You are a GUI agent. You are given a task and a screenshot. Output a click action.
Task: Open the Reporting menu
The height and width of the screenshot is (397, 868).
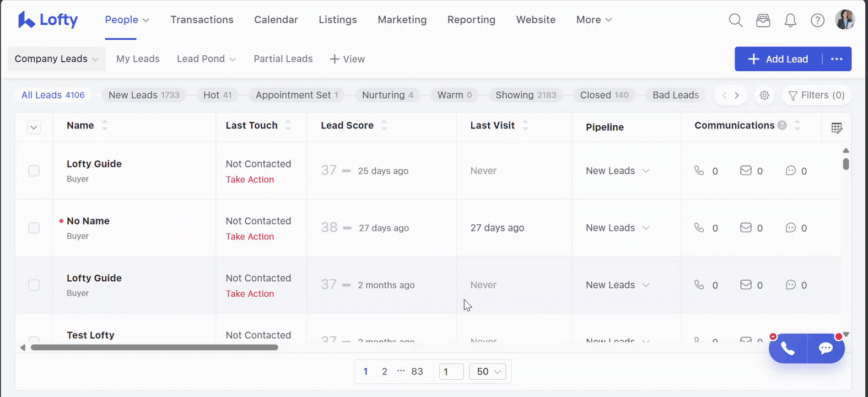(x=471, y=20)
